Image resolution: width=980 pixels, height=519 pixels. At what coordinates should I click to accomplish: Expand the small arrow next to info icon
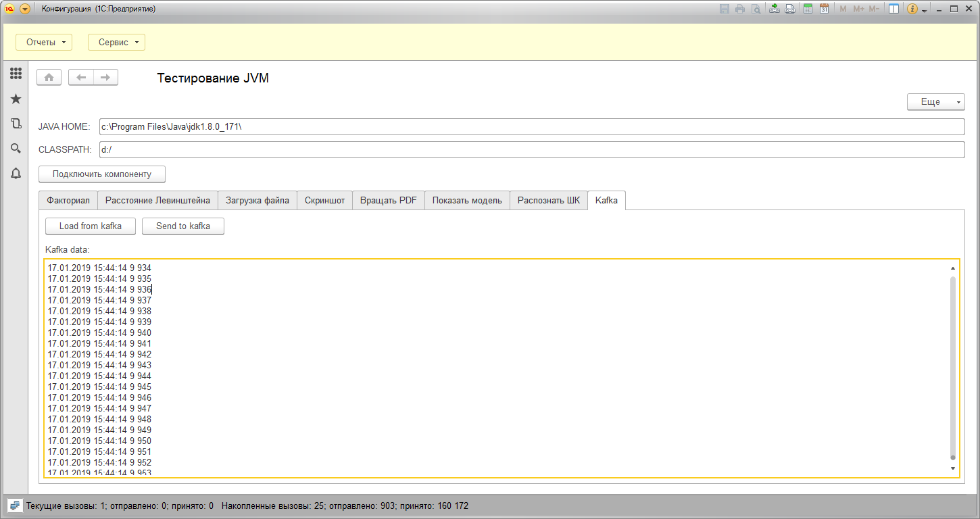[x=924, y=11]
